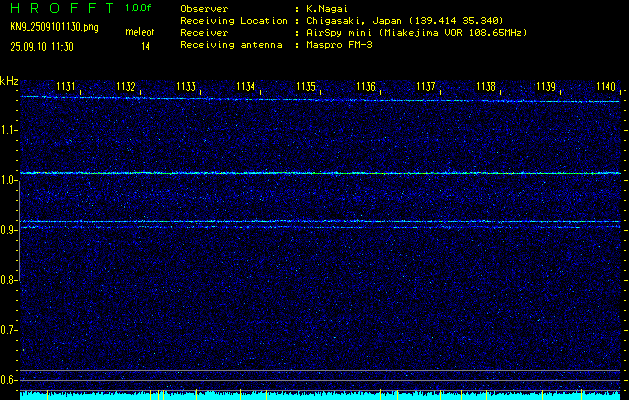Click the cyan amplitude strip at the bottom

click(x=320, y=396)
